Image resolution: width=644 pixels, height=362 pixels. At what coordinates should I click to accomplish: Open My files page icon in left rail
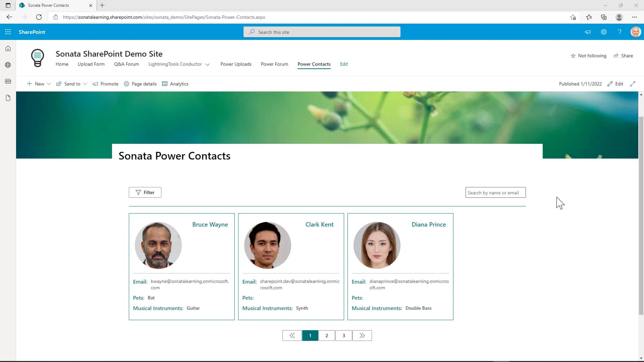click(x=8, y=98)
